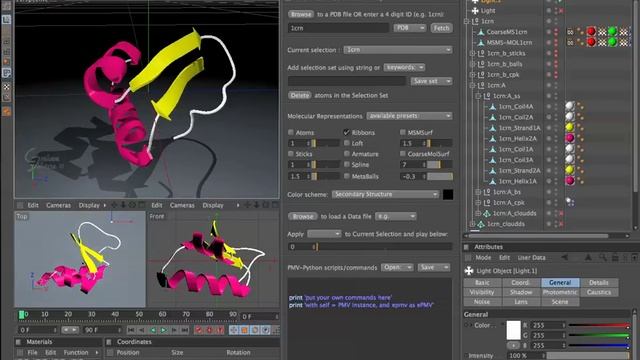Click the back arrow in Attributes panel
The width and height of the screenshot is (640, 360).
(x=564, y=258)
